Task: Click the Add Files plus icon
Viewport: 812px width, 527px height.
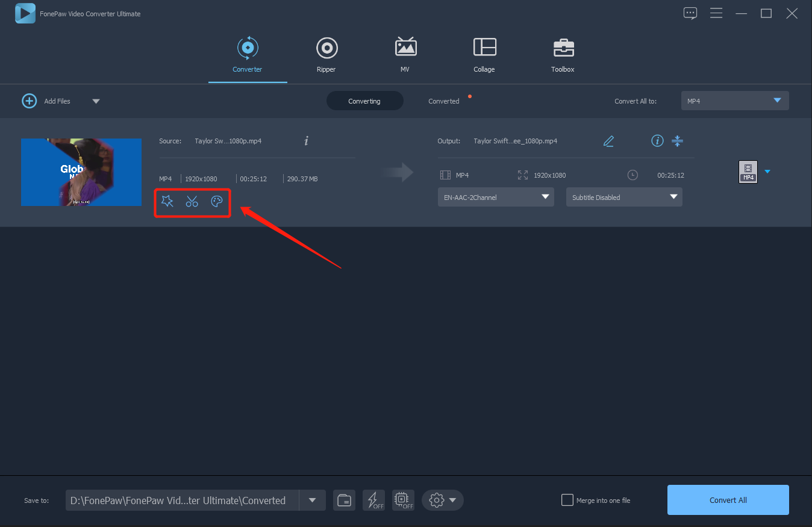Action: 30,101
